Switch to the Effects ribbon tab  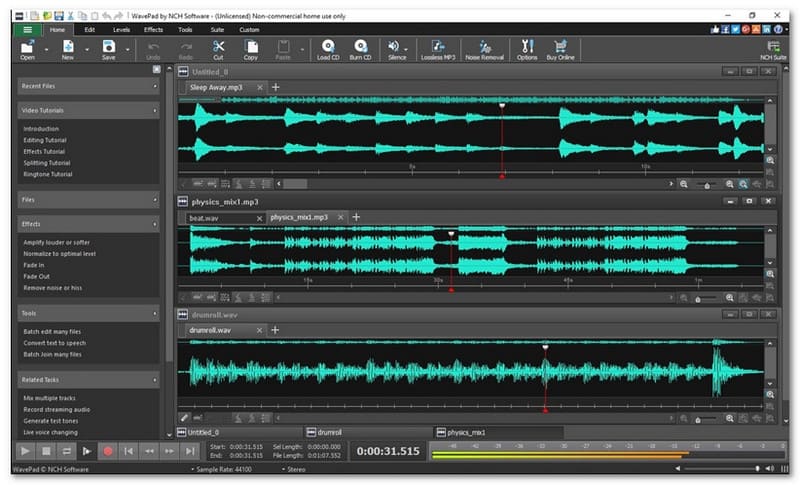(x=153, y=30)
